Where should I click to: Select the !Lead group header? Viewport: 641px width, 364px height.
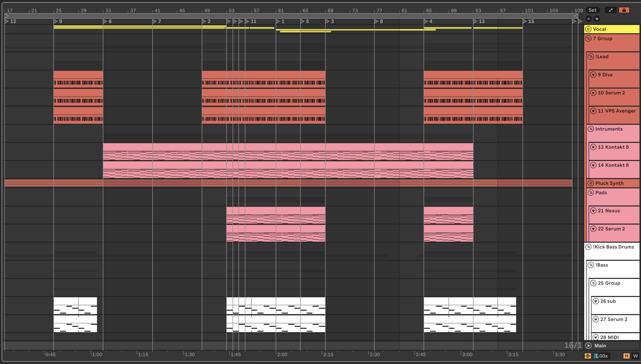602,57
